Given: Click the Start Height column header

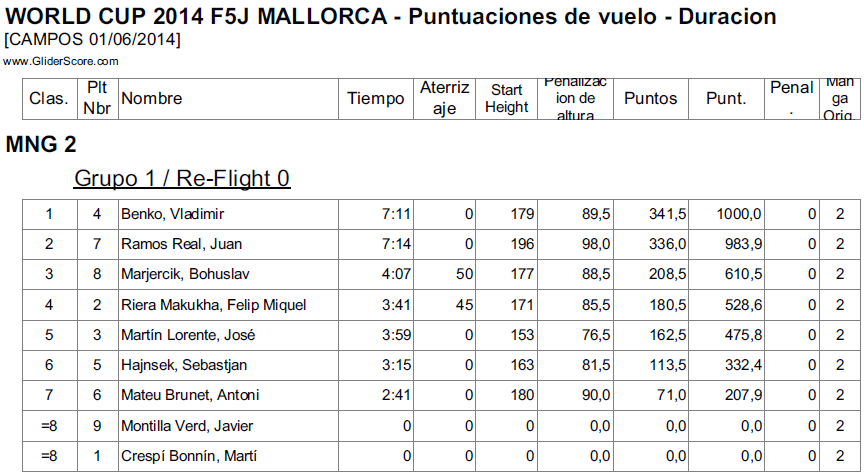Looking at the screenshot, I should 507,98.
